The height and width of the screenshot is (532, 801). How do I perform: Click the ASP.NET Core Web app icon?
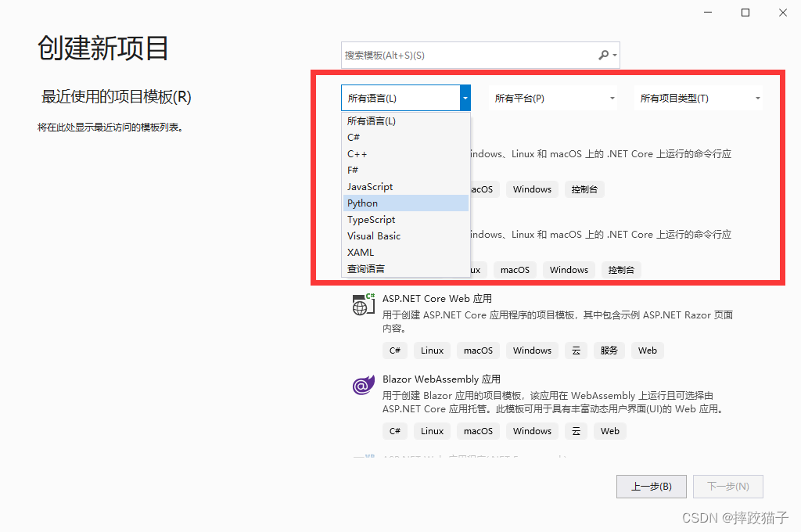tap(363, 304)
